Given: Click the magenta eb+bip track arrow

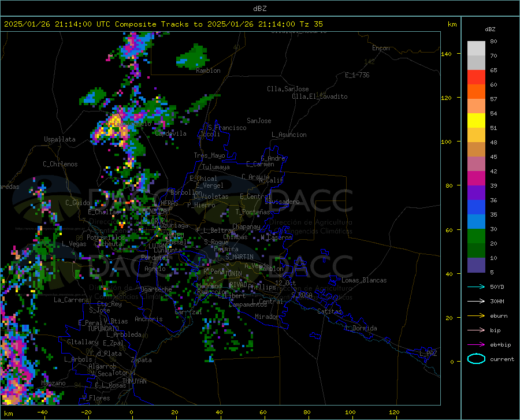Looking at the screenshot, I should coord(476,345).
